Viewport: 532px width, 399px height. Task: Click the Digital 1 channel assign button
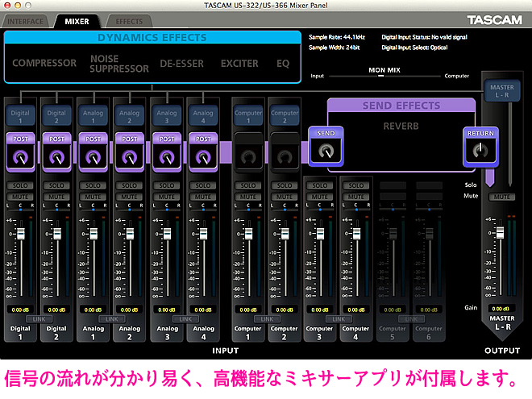[20, 116]
